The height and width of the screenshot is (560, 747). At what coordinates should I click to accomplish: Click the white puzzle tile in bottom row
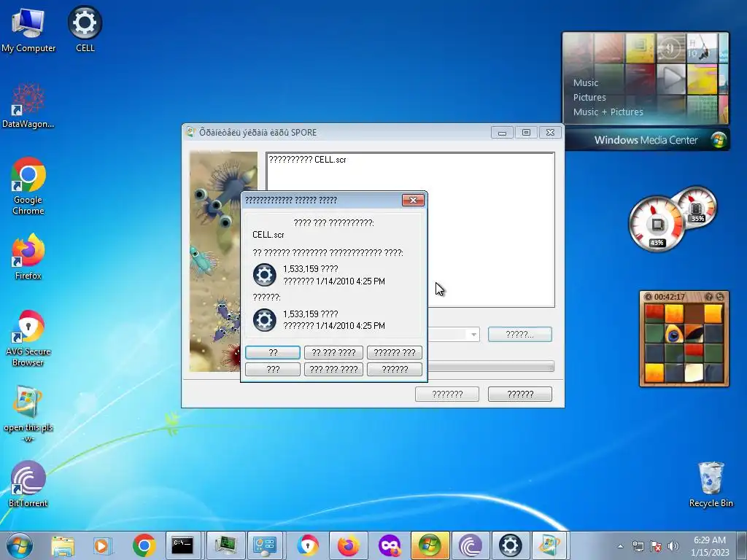pyautogui.click(x=694, y=373)
